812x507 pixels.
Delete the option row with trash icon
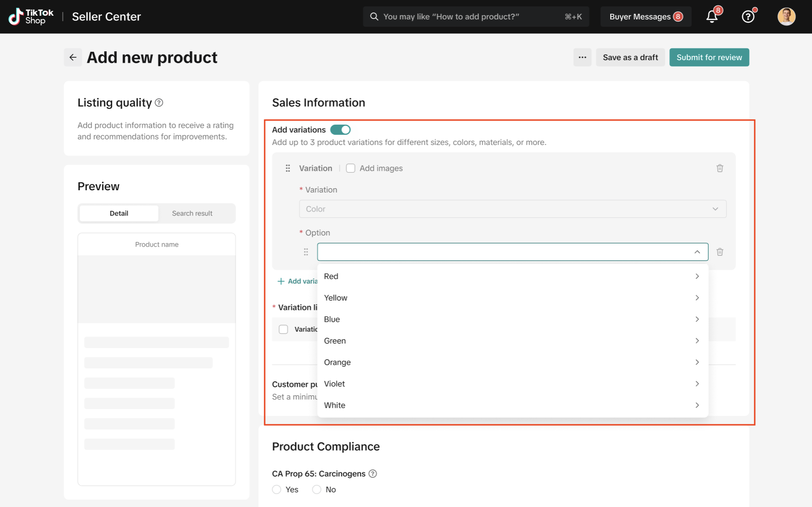tap(720, 252)
